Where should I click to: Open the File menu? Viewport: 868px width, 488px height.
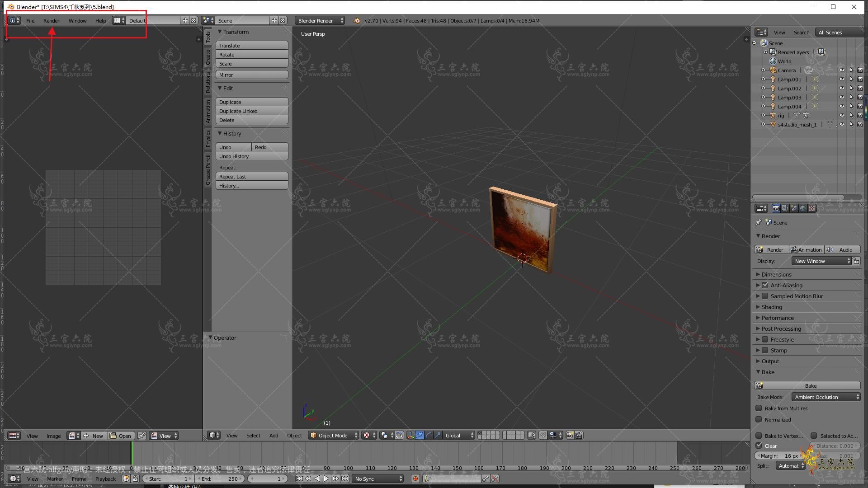point(30,21)
